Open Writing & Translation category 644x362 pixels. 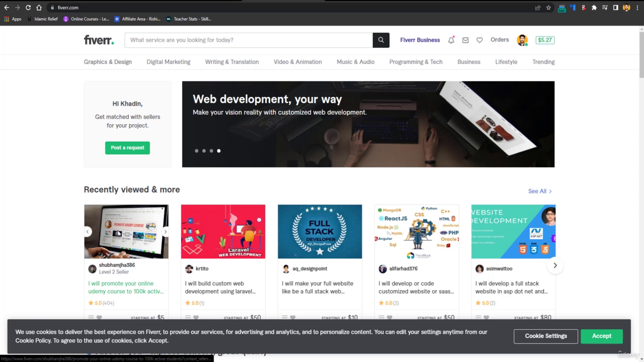tap(232, 62)
